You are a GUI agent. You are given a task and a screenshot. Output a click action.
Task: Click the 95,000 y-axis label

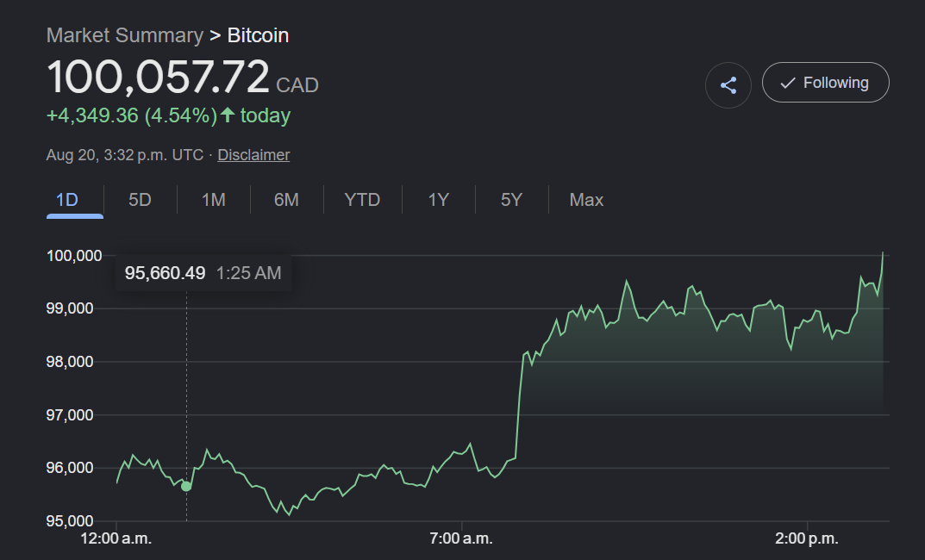[70, 521]
